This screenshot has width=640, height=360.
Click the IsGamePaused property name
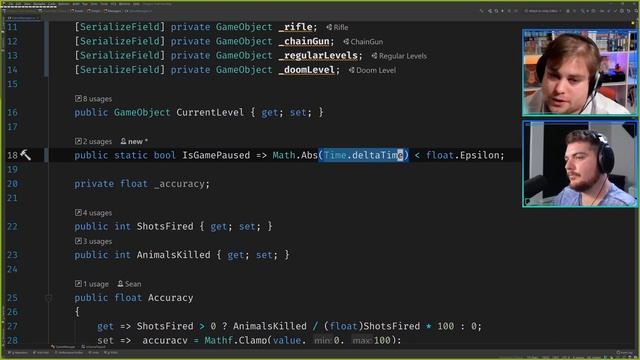[x=216, y=155]
